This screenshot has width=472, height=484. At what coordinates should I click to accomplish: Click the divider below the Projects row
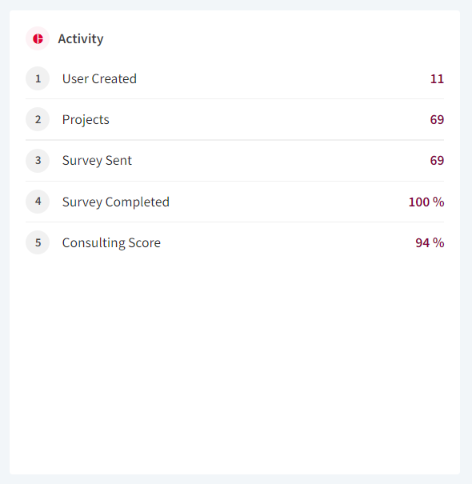[235, 140]
